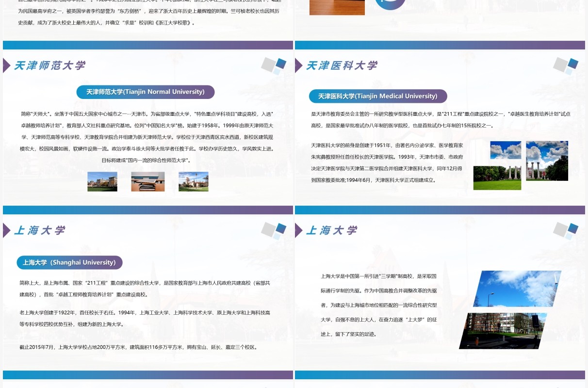Click the 天津医科大学 slide title heading
This screenshot has height=388, width=588.
342,65
